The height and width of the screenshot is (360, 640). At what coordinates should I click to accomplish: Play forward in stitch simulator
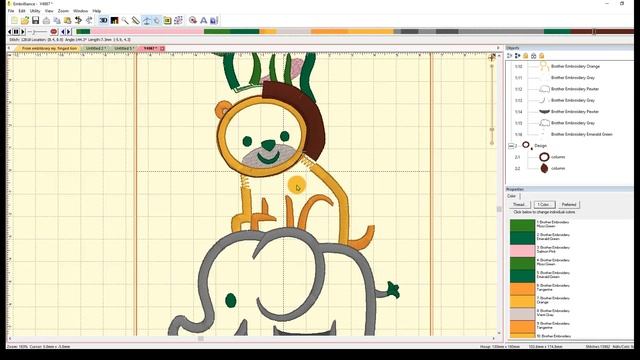pos(23,31)
